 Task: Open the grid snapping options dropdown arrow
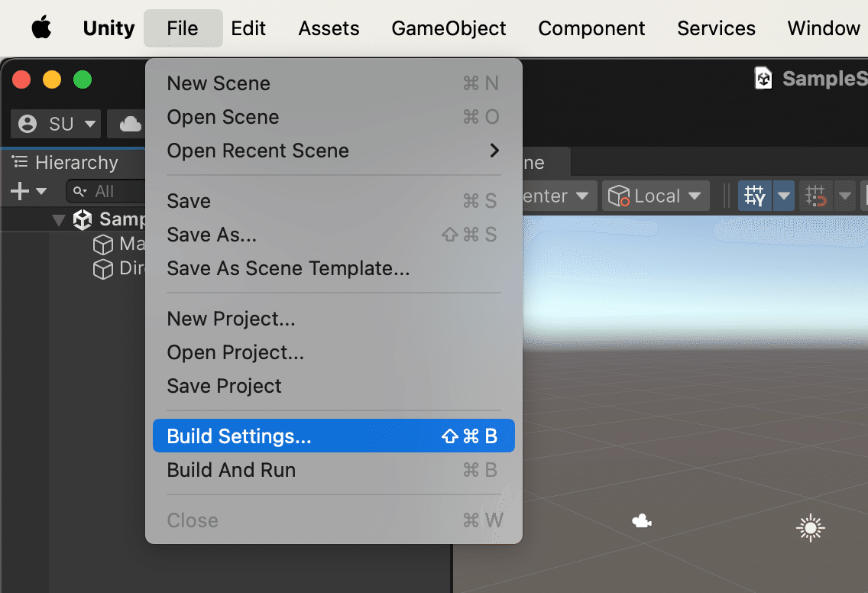coord(784,196)
